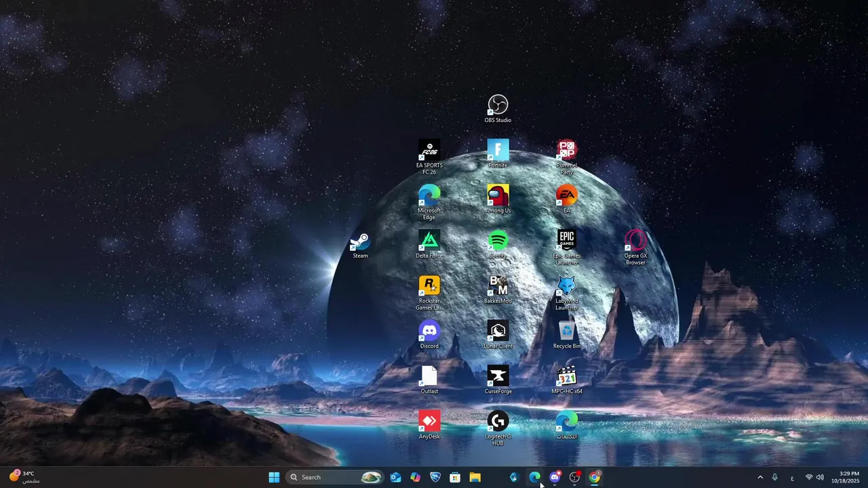Viewport: 868px width, 488px height.
Task: Select the Opera GX Browser icon
Action: coord(635,248)
